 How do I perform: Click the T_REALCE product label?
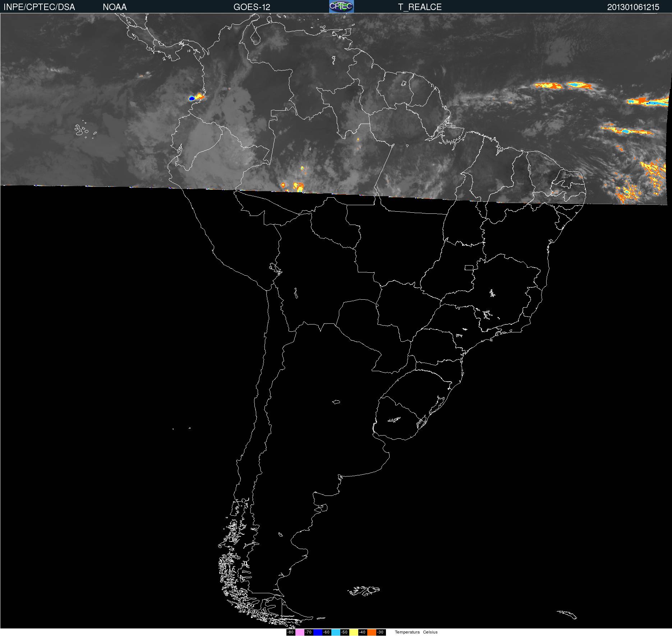(420, 7)
